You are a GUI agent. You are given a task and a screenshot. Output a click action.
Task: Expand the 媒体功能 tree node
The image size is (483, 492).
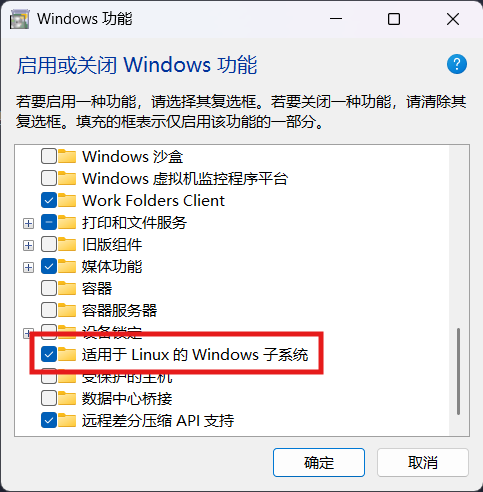(28, 267)
